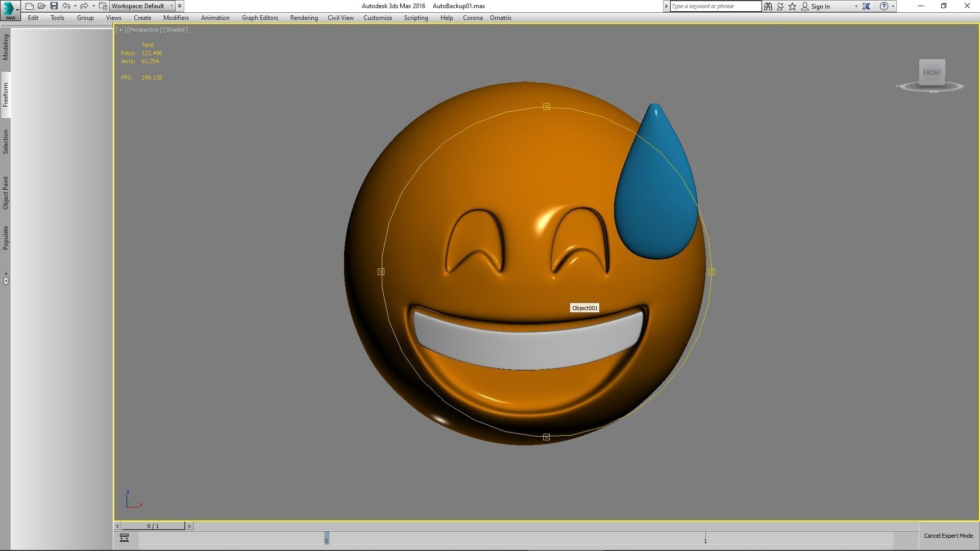Redo the scene operation
The image size is (980, 551).
[85, 6]
